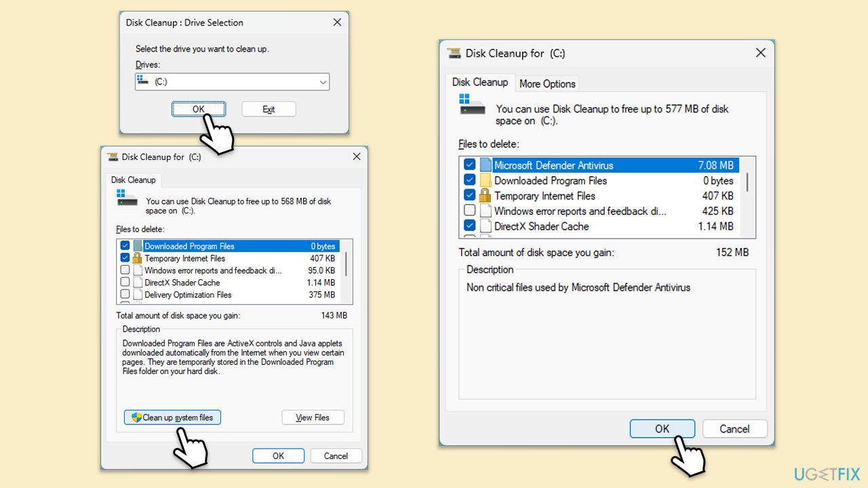Click Non critical files description text
Screen dimensions: 868x488
point(578,287)
